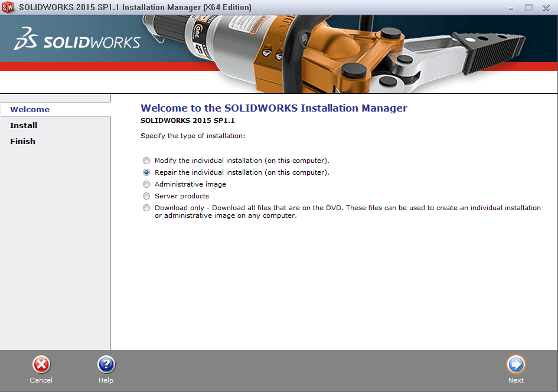The height and width of the screenshot is (392, 558).
Task: Click the SolidWorks icon in the title bar
Action: pyautogui.click(x=8, y=8)
